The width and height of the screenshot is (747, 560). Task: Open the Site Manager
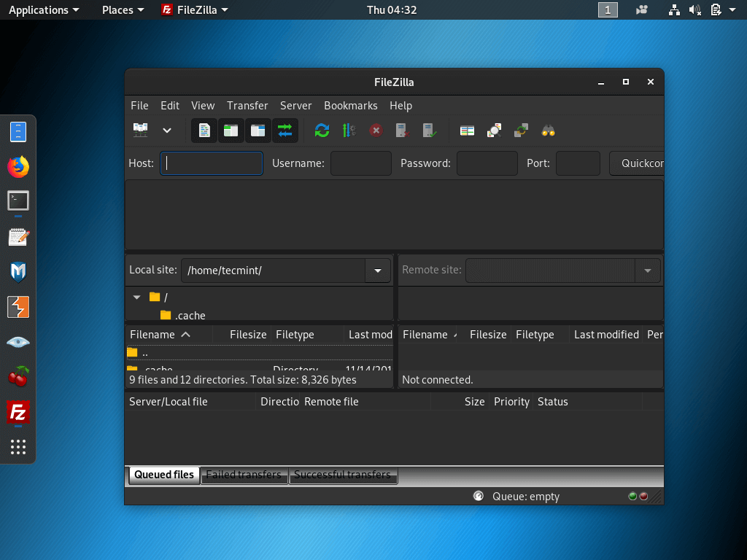click(x=141, y=130)
